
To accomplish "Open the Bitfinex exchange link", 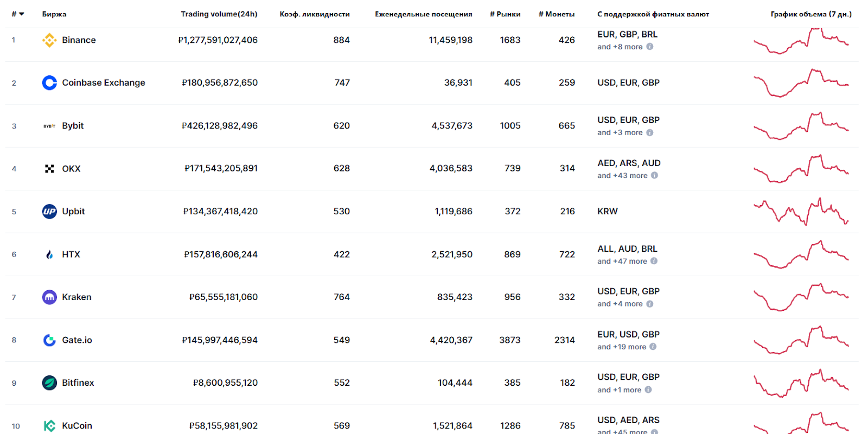I will 78,383.
